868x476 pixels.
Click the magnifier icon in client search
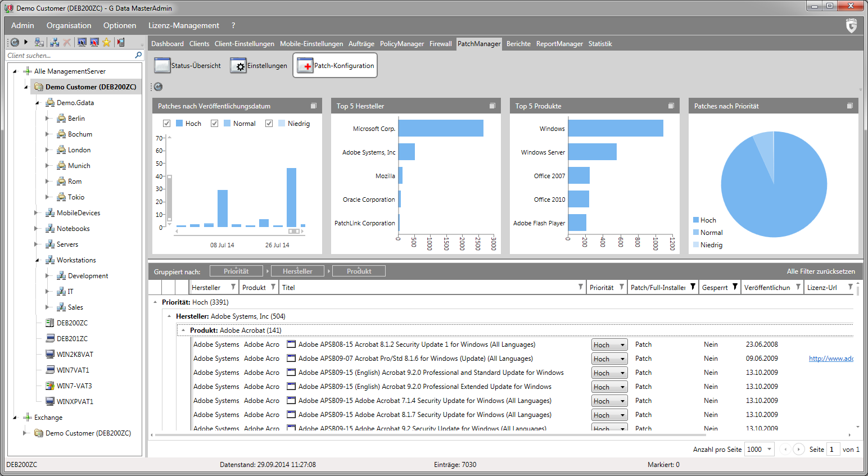[138, 55]
